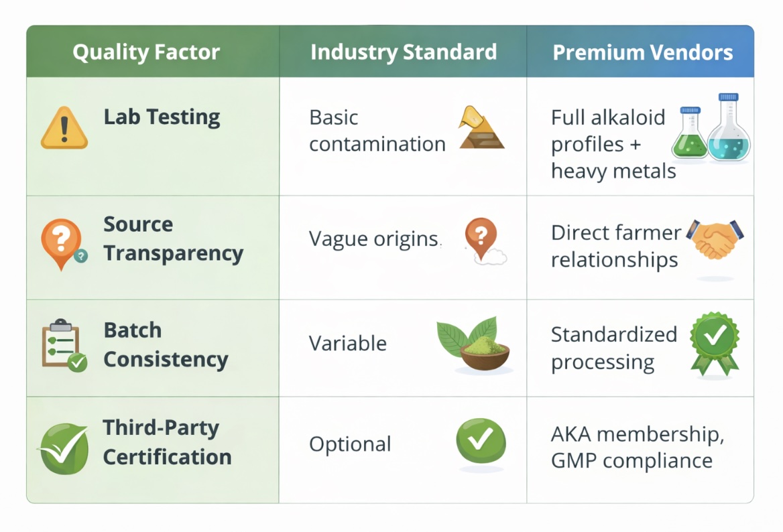
Task: Click the pyramid icon beside Basic contamination
Action: (x=481, y=127)
